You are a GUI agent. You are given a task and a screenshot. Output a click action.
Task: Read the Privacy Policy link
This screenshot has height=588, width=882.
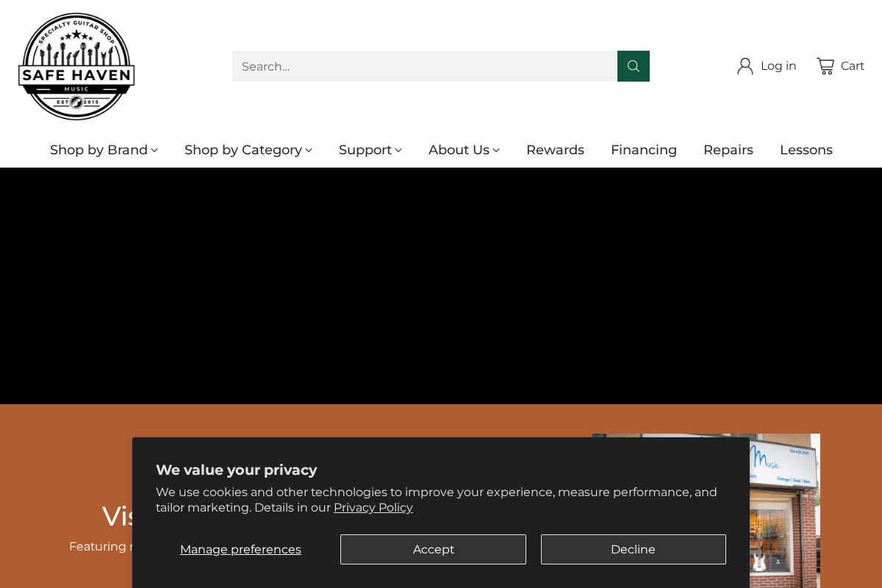click(x=373, y=507)
